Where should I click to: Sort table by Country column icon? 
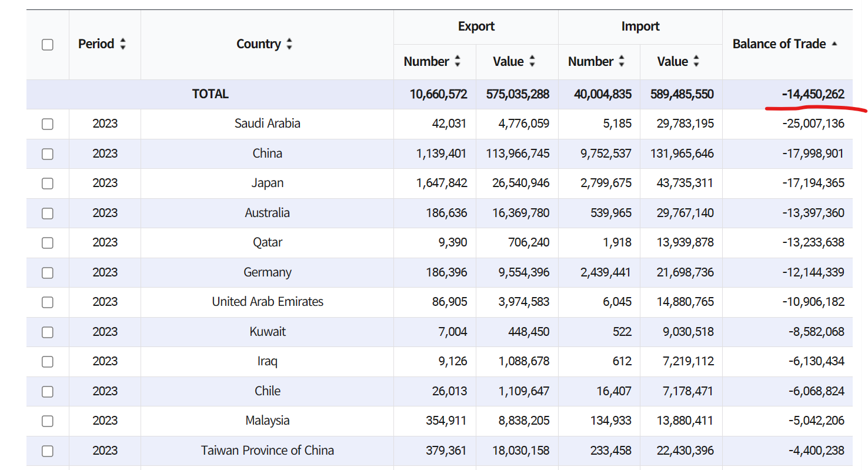pos(289,44)
